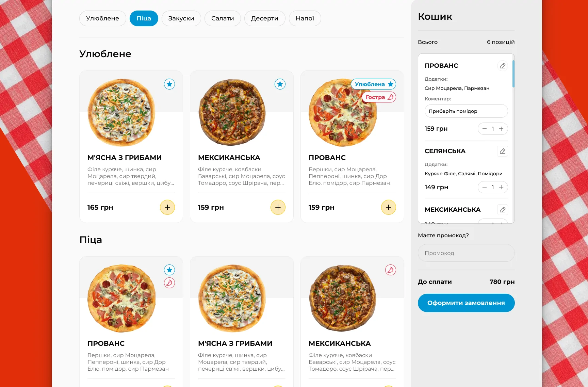The width and height of the screenshot is (588, 387).
Task: Switch to the Закуски category tab
Action: pyautogui.click(x=181, y=18)
